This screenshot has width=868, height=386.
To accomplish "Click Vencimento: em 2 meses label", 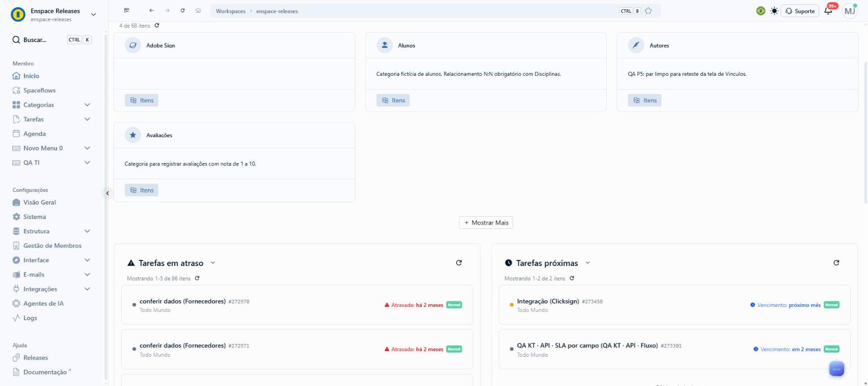I will click(787, 350).
